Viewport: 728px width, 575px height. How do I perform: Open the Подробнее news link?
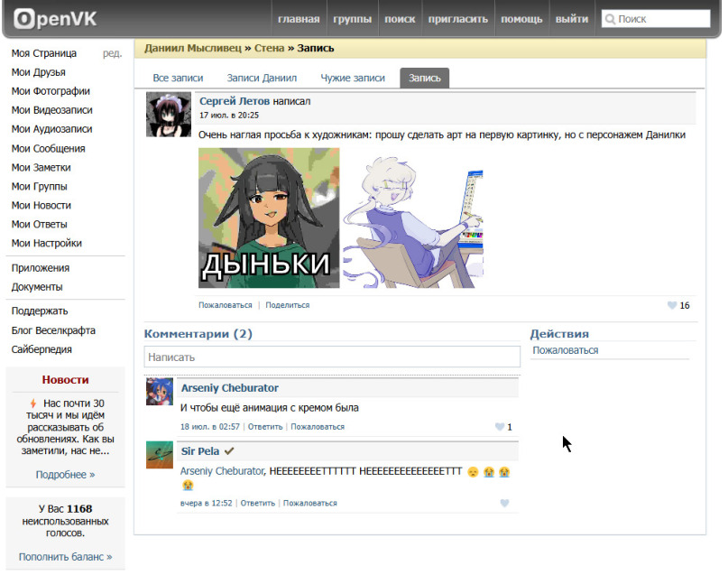66,475
